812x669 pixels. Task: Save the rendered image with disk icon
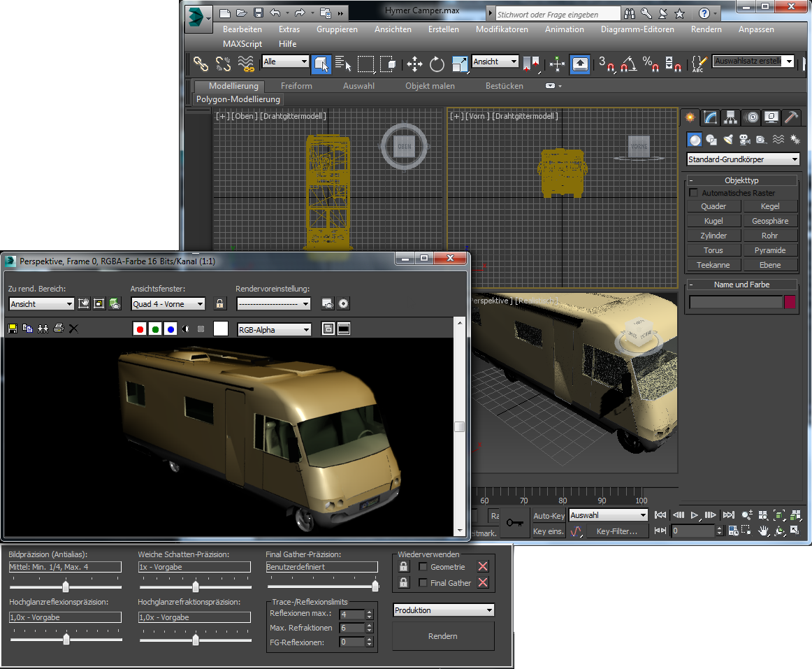(12, 329)
